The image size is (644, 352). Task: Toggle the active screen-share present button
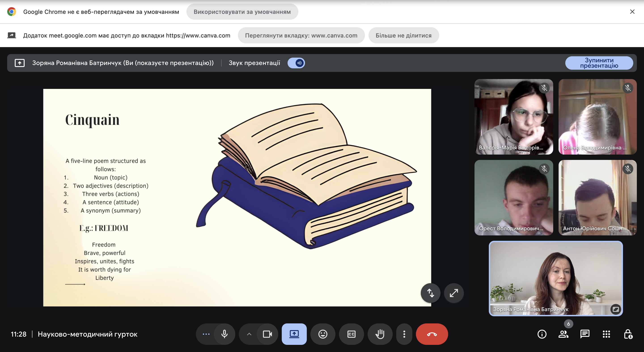(294, 334)
